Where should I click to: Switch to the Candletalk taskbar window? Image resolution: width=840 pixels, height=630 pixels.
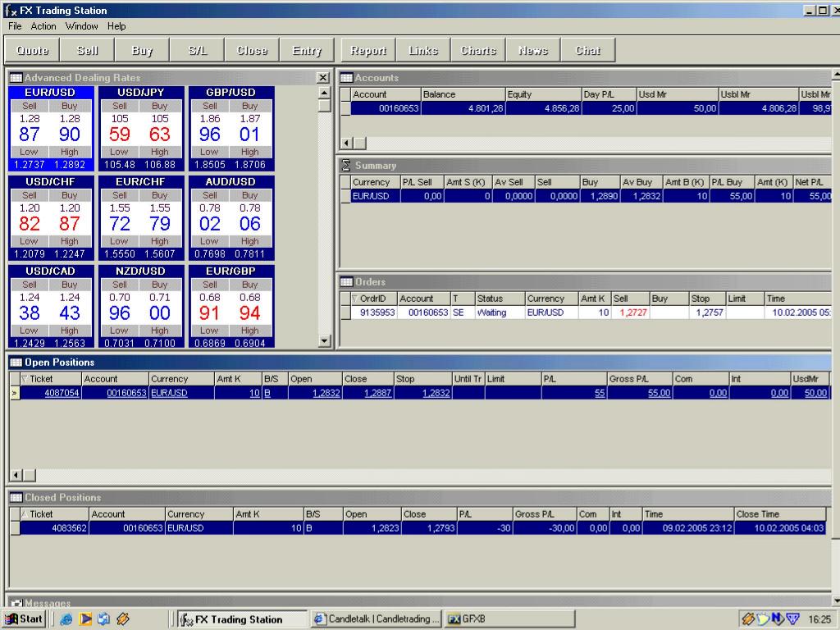pos(377,619)
